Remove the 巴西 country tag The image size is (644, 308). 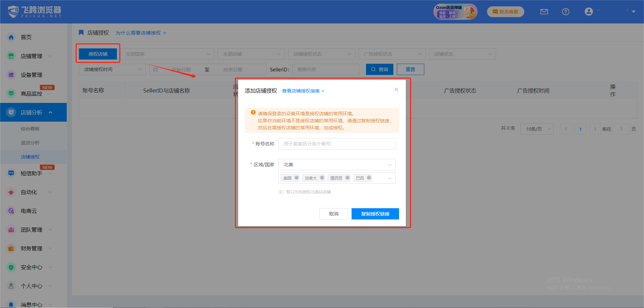click(369, 178)
